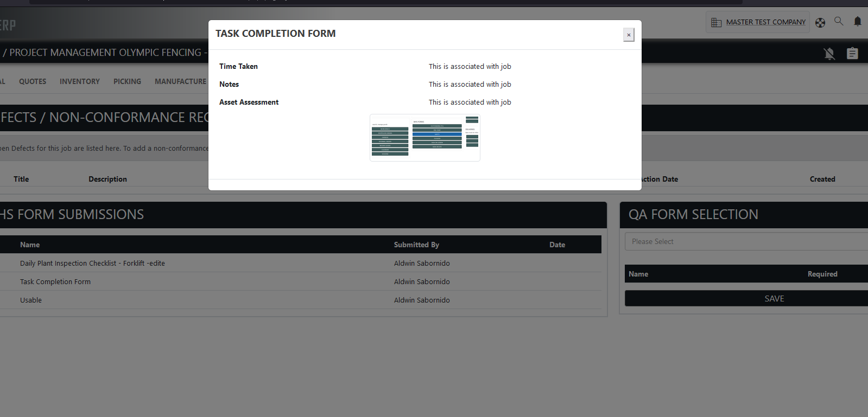Screen dimensions: 868x417
Task: Open Daily Plant Inspection Checklist submission
Action: click(92, 264)
